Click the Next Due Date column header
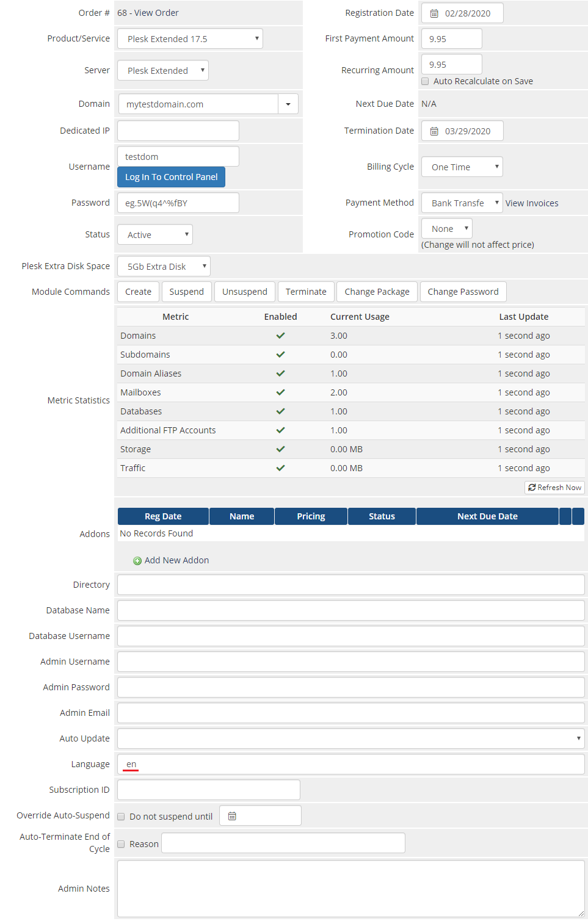The image size is (588, 924). click(487, 516)
